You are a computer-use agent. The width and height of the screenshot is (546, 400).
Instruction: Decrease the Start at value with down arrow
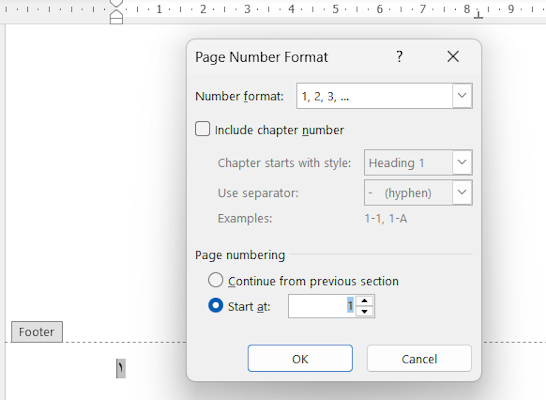point(365,311)
